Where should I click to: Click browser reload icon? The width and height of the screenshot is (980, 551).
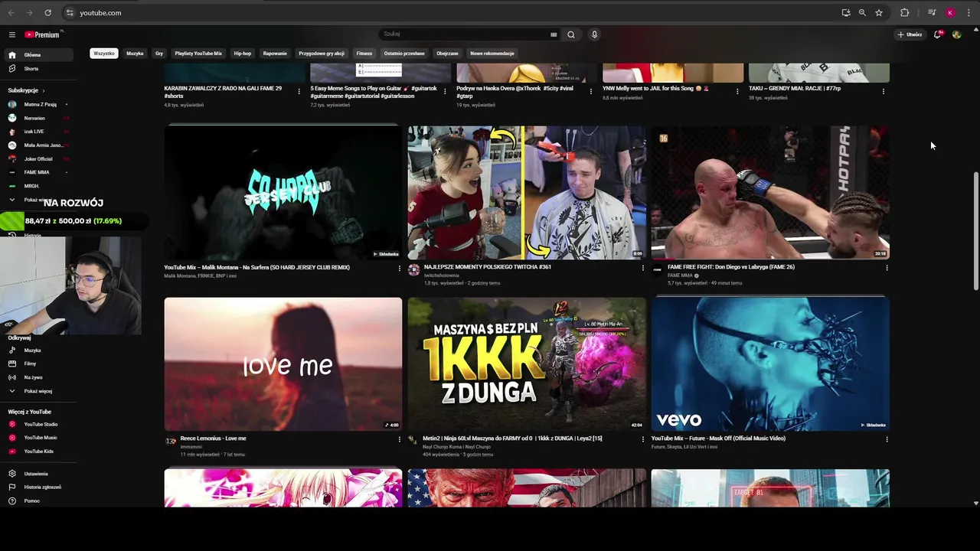(47, 13)
